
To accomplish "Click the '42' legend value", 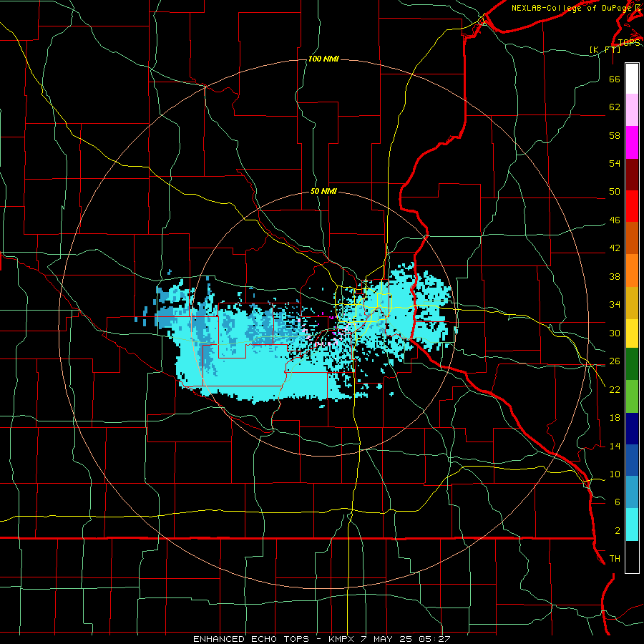I will [615, 248].
